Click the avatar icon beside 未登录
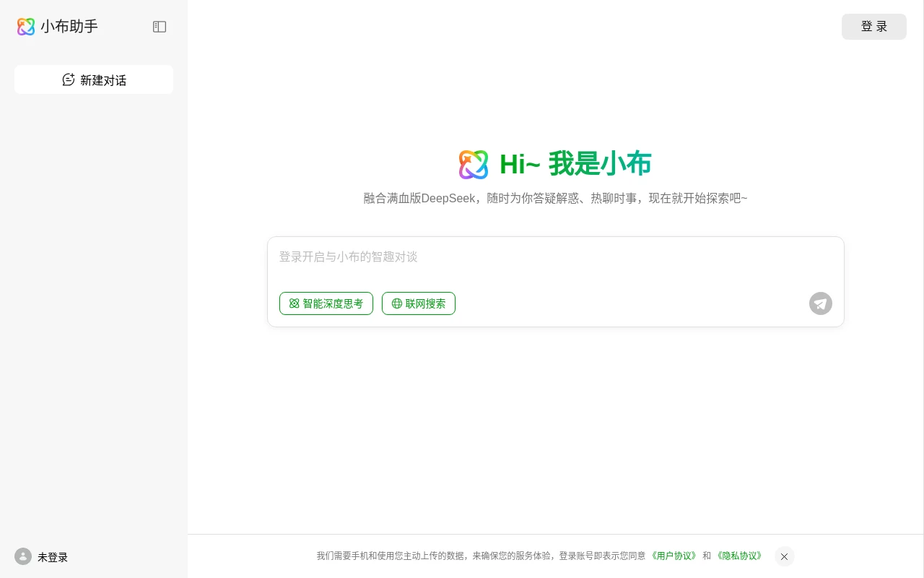924x578 pixels. click(x=22, y=557)
